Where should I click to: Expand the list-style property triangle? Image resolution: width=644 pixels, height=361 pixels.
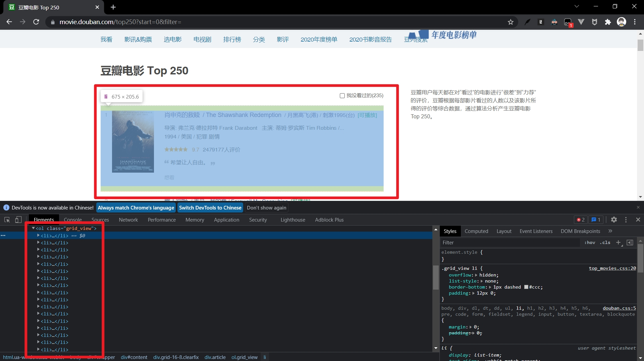[482, 281]
